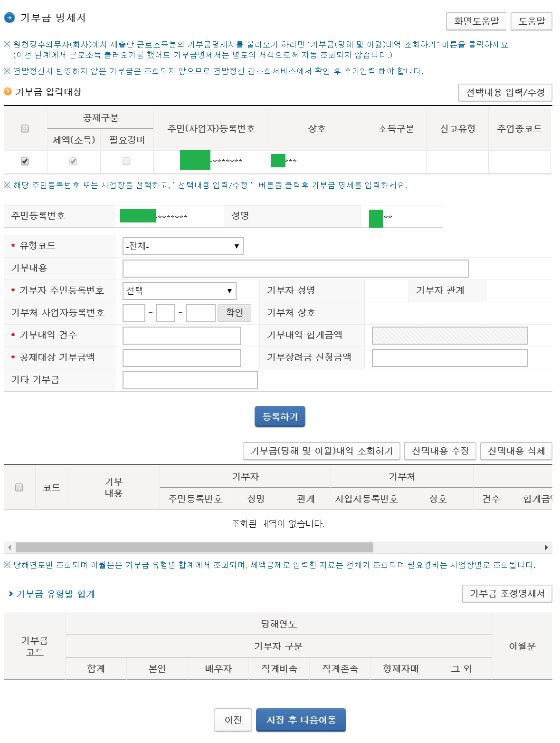Check the select-all box in donation list table
The width and height of the screenshot is (560, 743).
(x=19, y=487)
